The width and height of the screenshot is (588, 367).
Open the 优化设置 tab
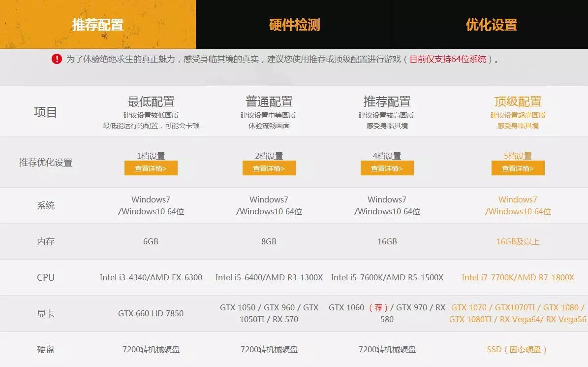point(491,25)
